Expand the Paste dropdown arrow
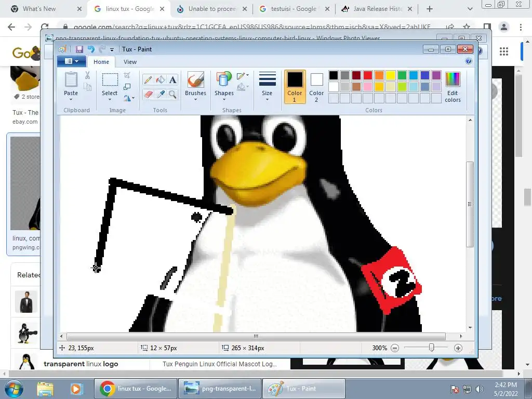 (71, 100)
